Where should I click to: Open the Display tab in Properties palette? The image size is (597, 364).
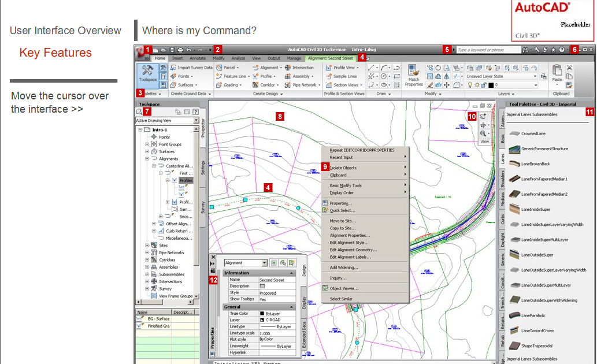tap(304, 303)
